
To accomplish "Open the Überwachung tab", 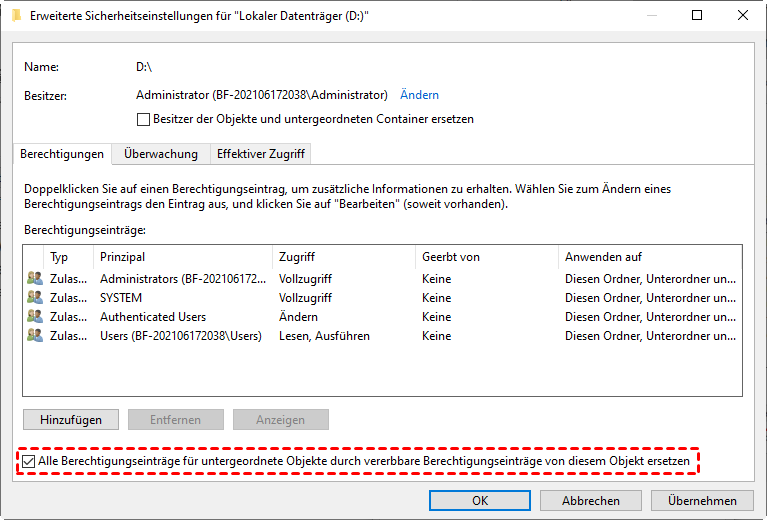I will tap(160, 154).
